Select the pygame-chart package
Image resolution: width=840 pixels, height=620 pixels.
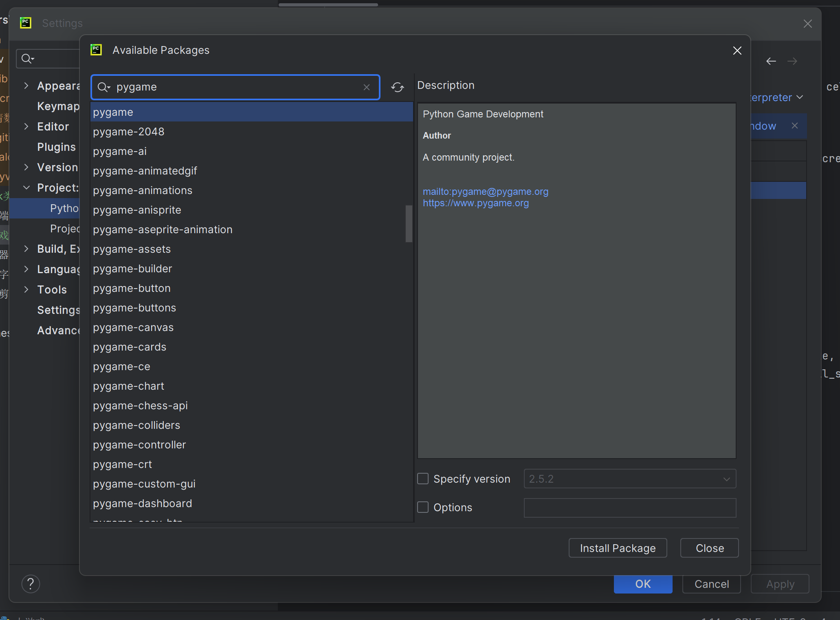tap(251, 386)
